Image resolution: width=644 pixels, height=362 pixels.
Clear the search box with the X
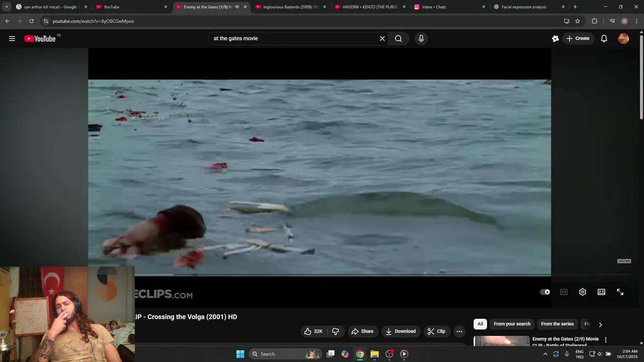pyautogui.click(x=382, y=39)
